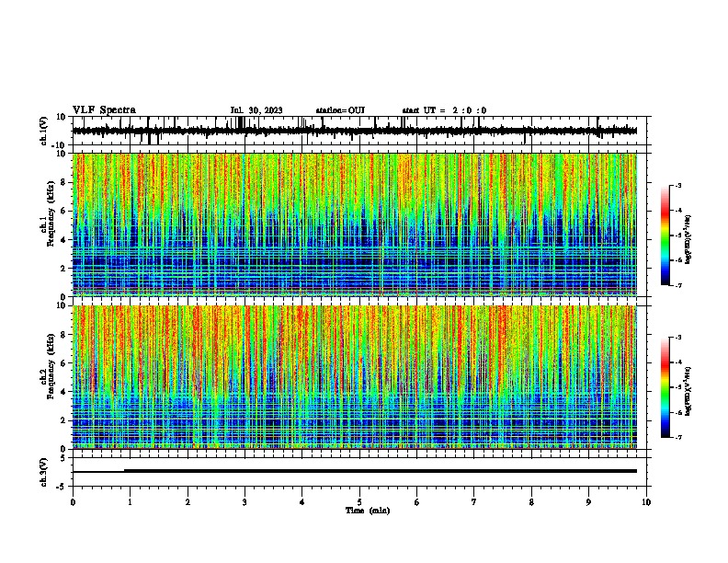This screenshot has width=728, height=563.
Task: Click the "VLF Spectra" plot title
Action: pos(104,110)
